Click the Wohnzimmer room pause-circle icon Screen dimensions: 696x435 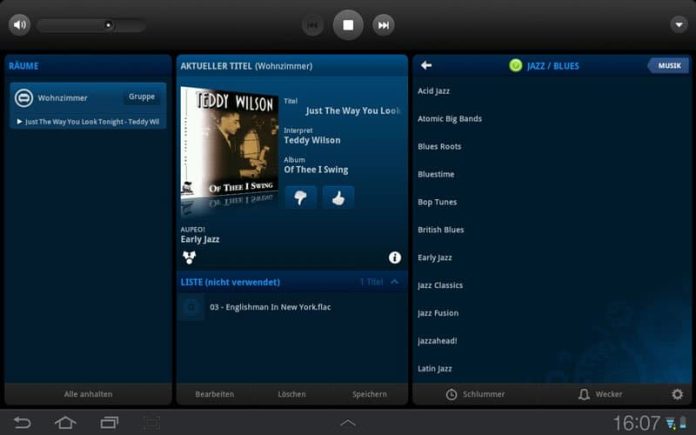24,98
